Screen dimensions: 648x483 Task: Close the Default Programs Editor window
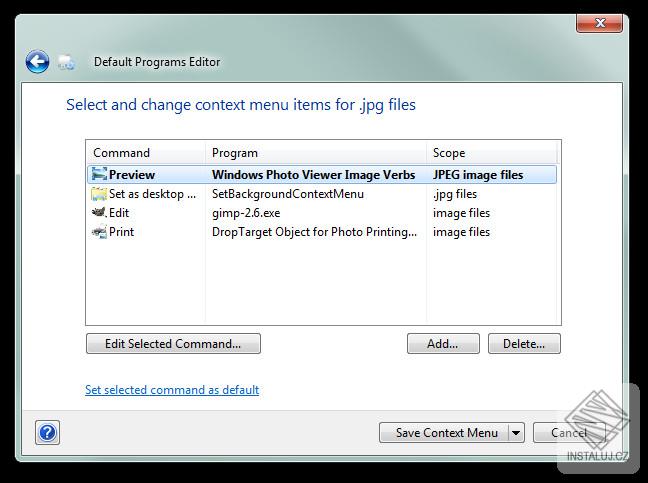tap(599, 23)
